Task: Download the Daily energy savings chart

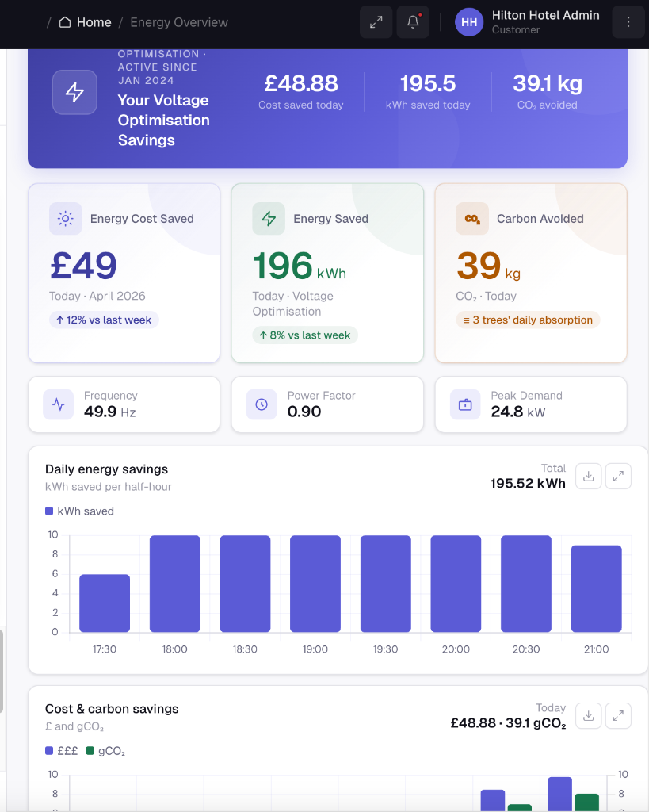Action: [x=589, y=476]
